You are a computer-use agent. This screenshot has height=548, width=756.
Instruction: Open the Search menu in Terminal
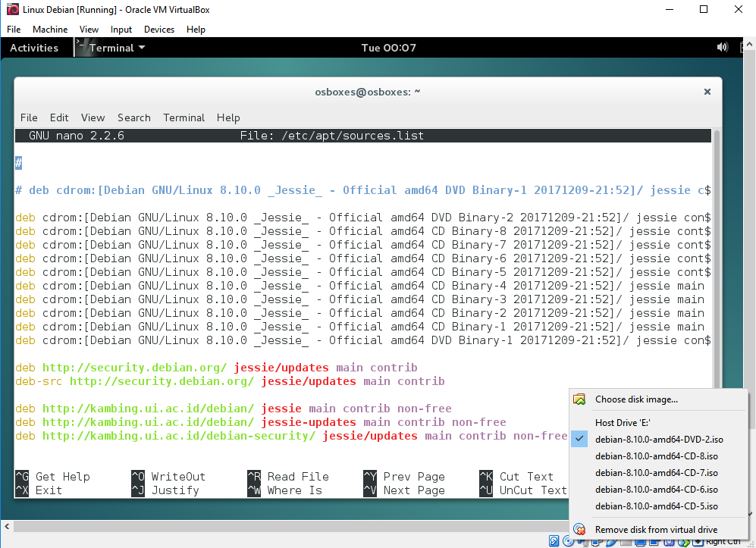(x=134, y=117)
